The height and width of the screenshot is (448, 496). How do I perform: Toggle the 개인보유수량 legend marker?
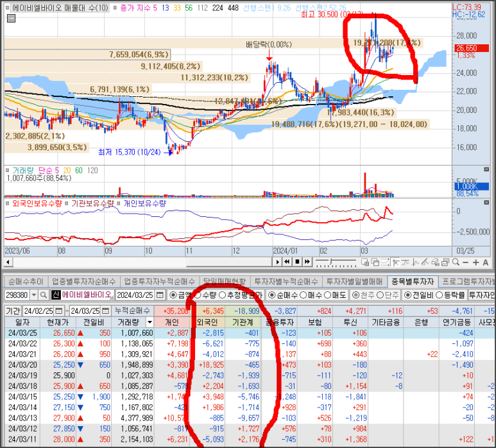pos(119,203)
